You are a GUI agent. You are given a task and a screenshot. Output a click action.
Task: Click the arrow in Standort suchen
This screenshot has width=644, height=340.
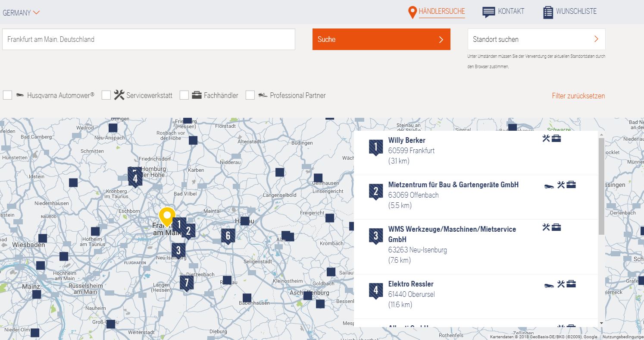596,39
